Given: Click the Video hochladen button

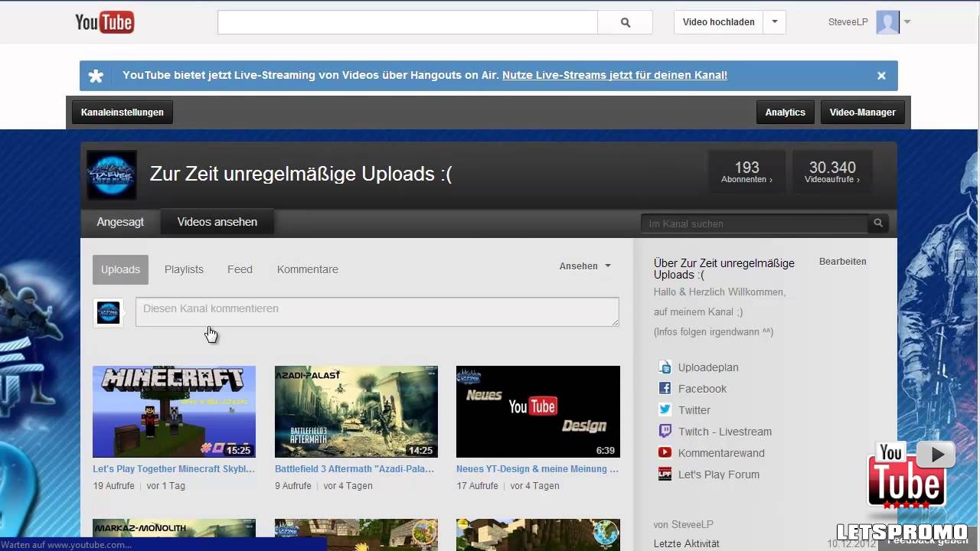Looking at the screenshot, I should click(x=719, y=22).
